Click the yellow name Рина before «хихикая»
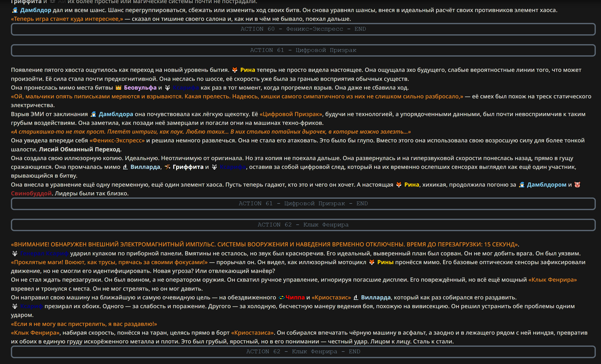 [412, 184]
